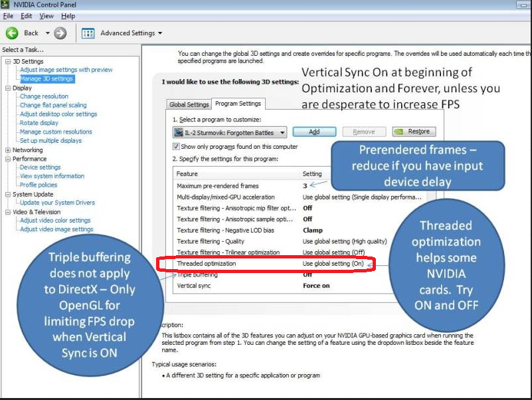Click the NVIDIA Control Panel title icon

click(x=5, y=5)
